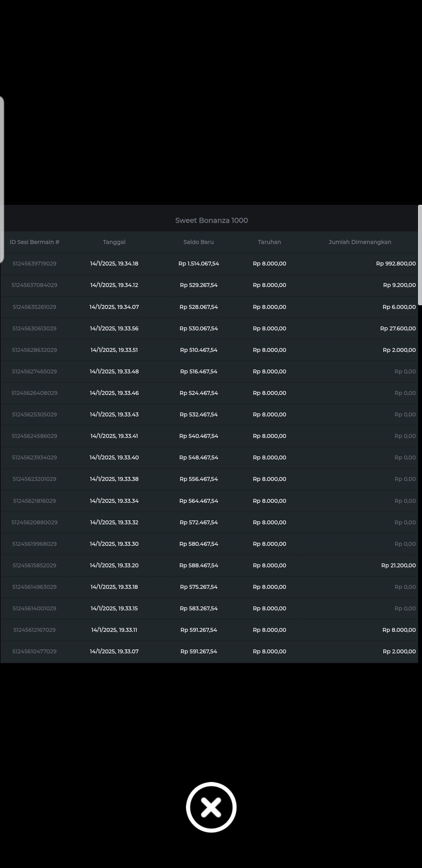Open session ID 51245623934029
Image resolution: width=422 pixels, height=868 pixels.
click(34, 457)
